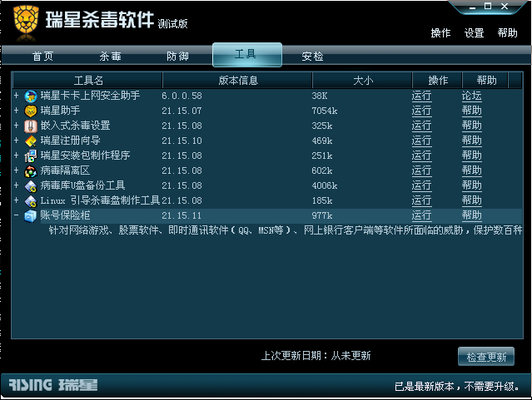Expand the 瑞星安装包制作程序 row
532x400 pixels.
pyautogui.click(x=17, y=156)
